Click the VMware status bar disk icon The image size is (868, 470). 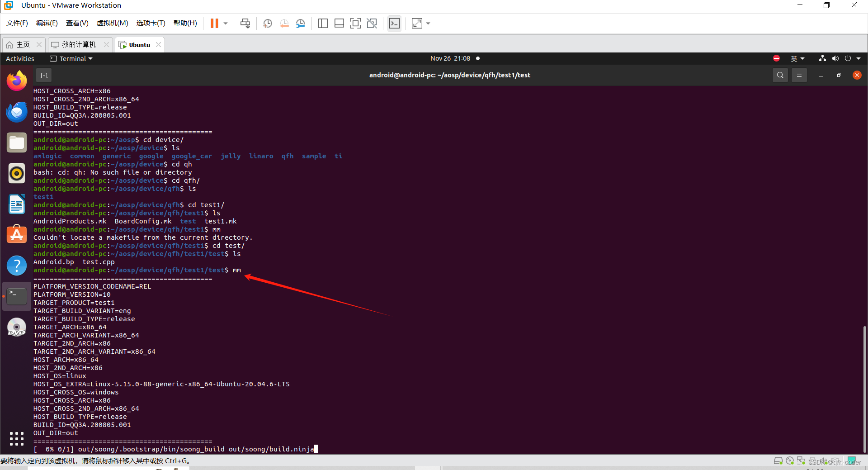(778, 461)
